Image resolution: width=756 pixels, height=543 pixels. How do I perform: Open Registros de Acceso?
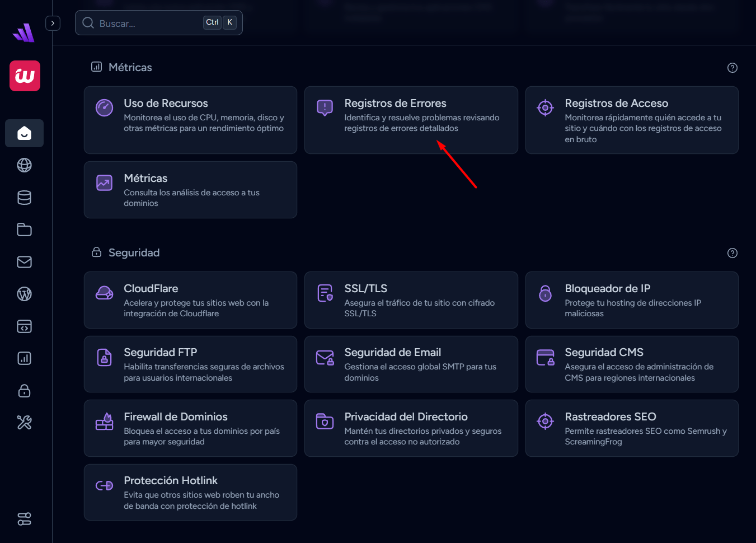632,120
